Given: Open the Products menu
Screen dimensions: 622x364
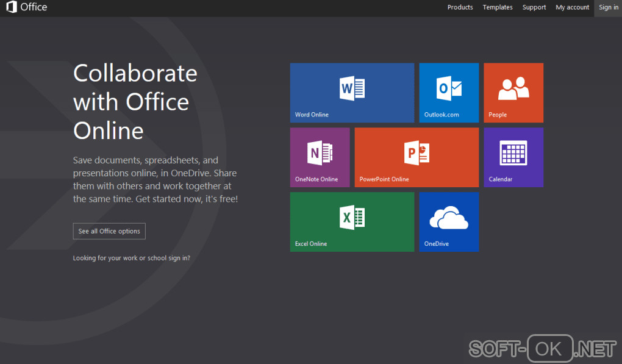Looking at the screenshot, I should click(x=460, y=7).
